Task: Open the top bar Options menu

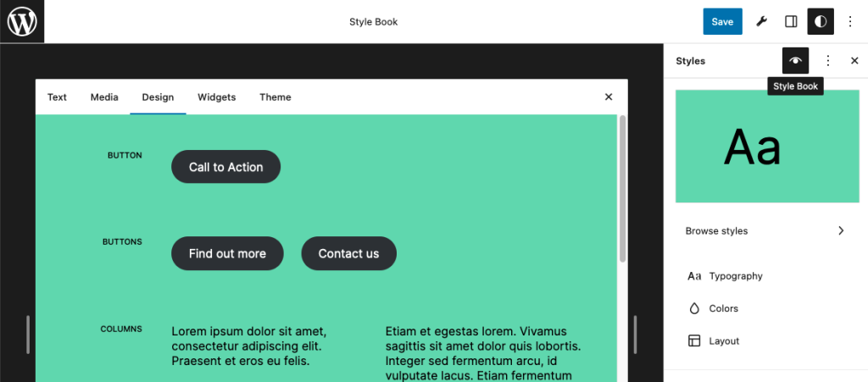Action: [850, 21]
